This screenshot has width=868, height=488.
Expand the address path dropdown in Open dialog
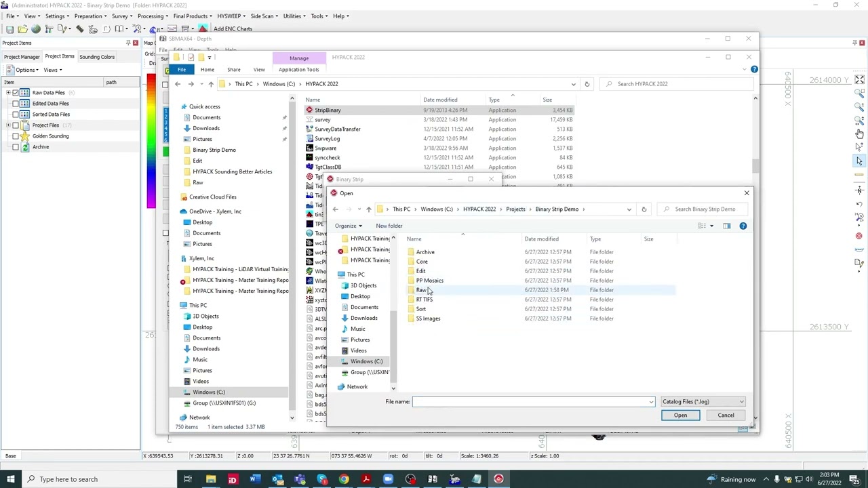tap(629, 209)
